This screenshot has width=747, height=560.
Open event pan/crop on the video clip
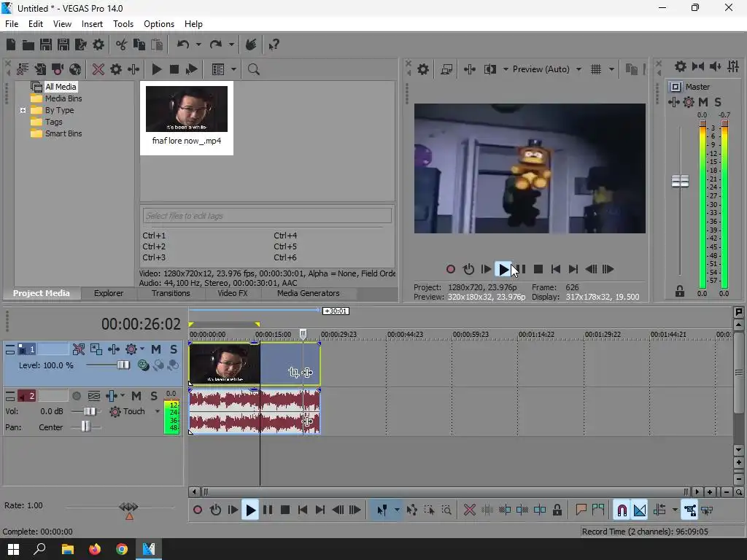(x=294, y=373)
